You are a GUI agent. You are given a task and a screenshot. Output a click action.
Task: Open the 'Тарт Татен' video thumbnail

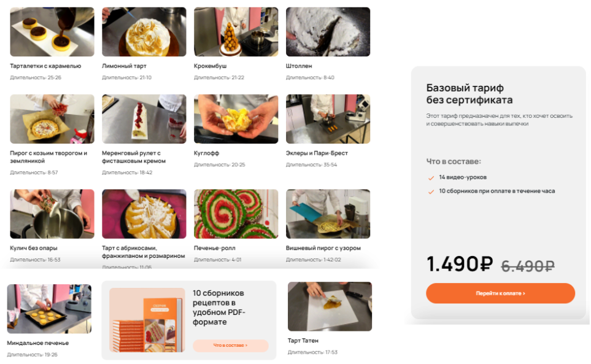click(x=330, y=306)
